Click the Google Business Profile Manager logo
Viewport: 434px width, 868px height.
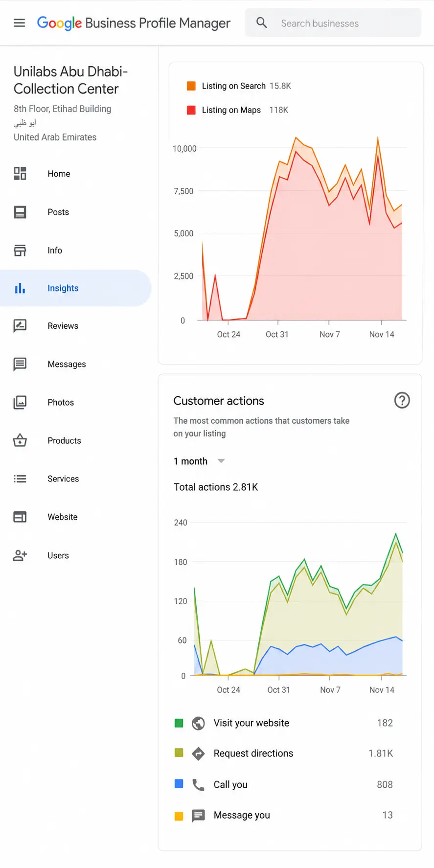pyautogui.click(x=134, y=23)
